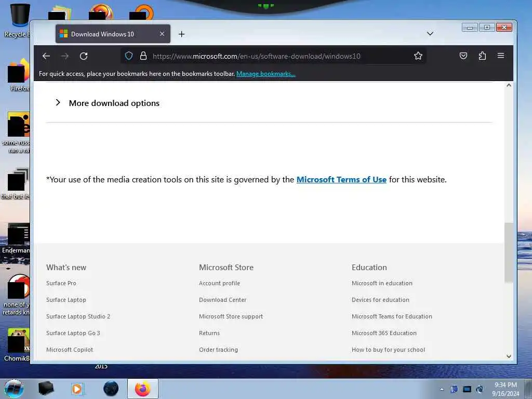Open the Surface Laptop Studio 2 link
The height and width of the screenshot is (399, 532).
78,316
